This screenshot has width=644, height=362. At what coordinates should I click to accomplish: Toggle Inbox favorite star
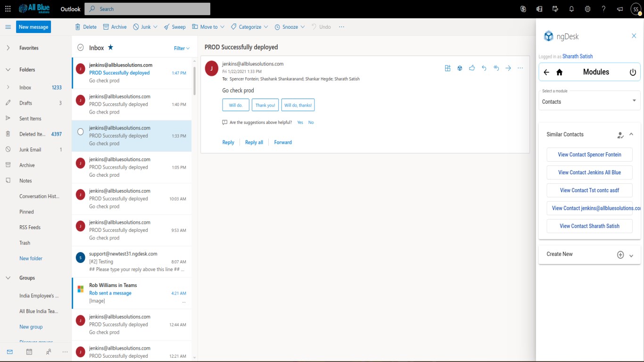coord(110,47)
